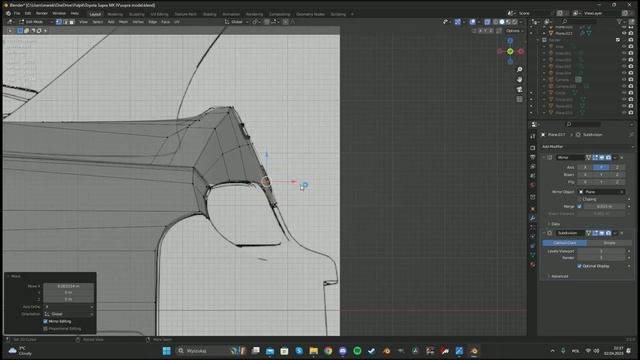Select Simple subdivision type

(609, 243)
